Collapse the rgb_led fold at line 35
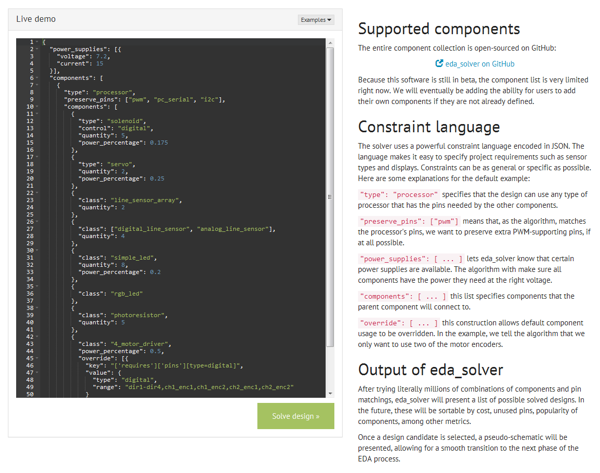 tap(37, 286)
